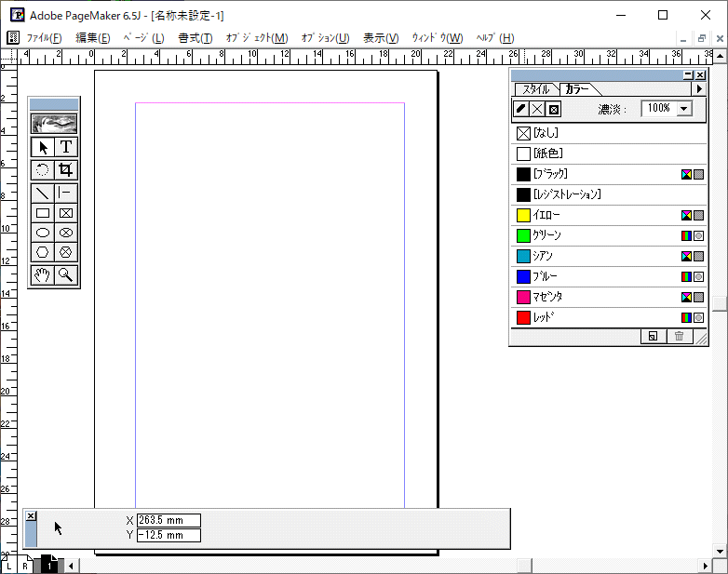Select the Zoom magnifier tool
The image size is (728, 574).
click(66, 275)
